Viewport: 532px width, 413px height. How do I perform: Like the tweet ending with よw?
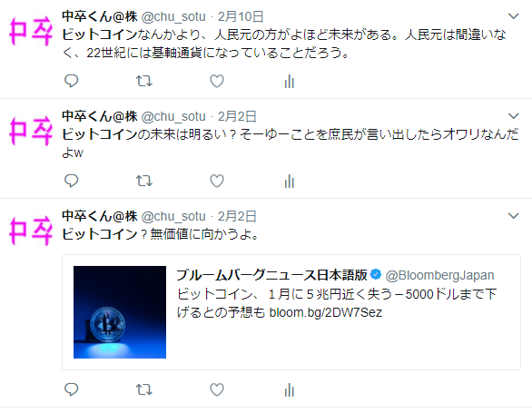point(217,181)
